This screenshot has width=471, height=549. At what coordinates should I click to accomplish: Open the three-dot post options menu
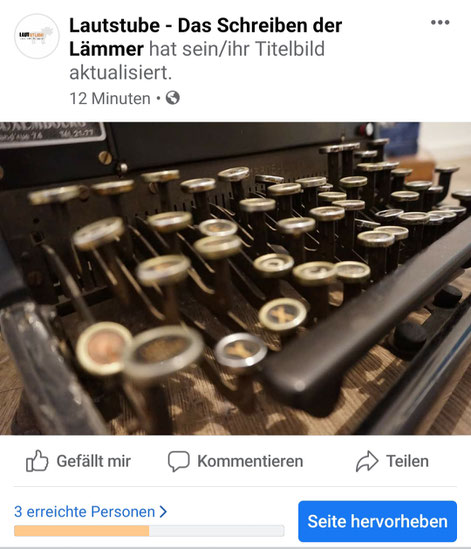coord(440,22)
